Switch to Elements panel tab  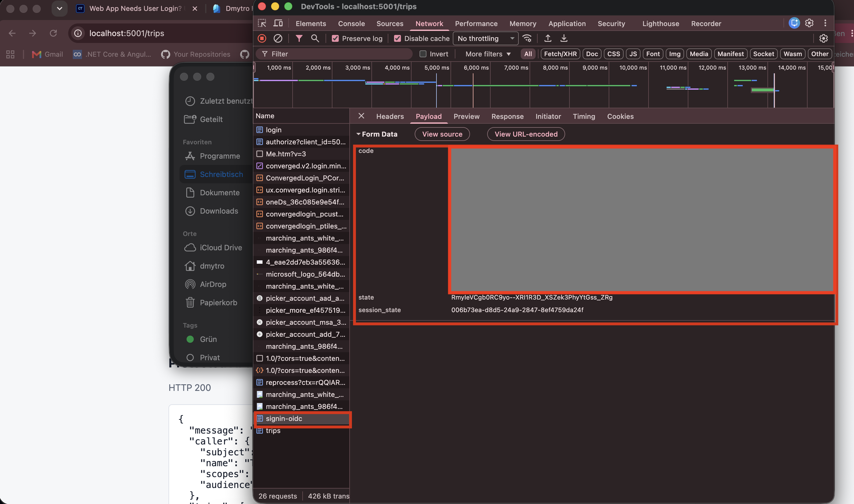click(311, 23)
